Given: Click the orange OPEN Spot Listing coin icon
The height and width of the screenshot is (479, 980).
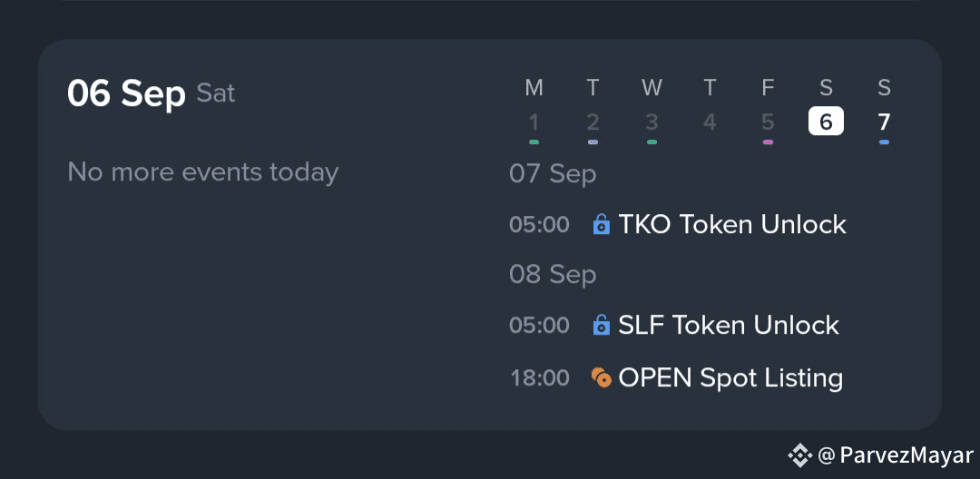Looking at the screenshot, I should (601, 377).
